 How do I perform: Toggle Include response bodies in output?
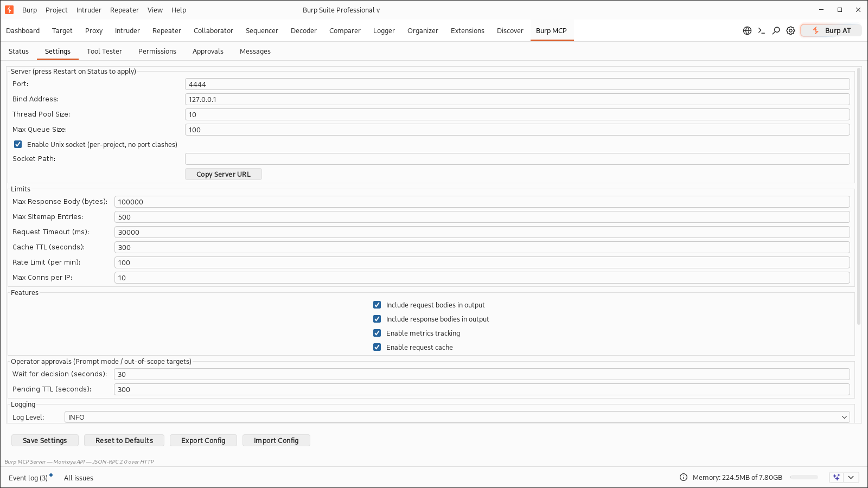point(377,319)
